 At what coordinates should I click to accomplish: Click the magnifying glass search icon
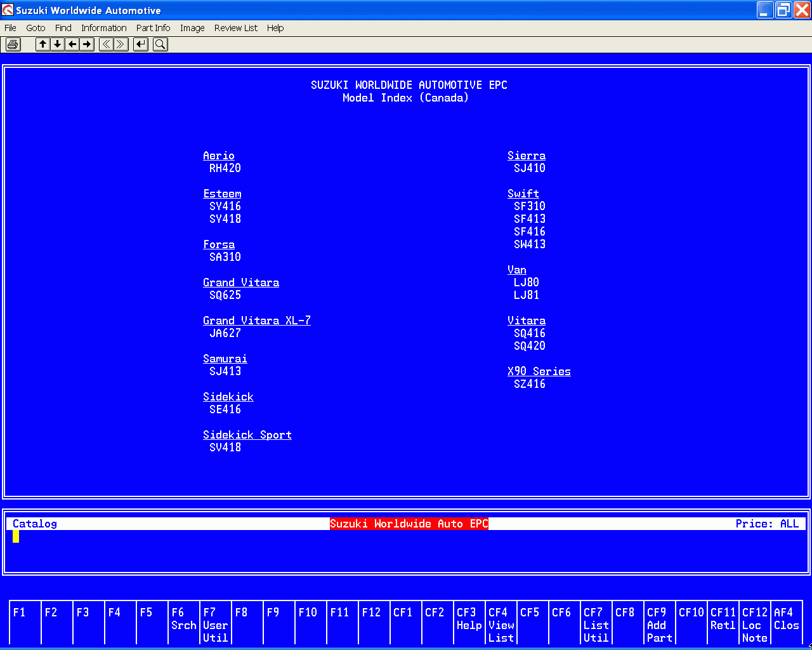tap(160, 44)
